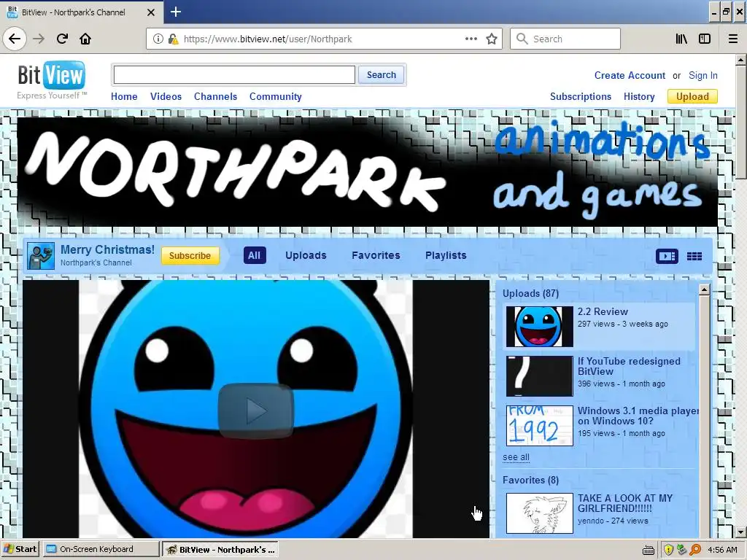Click the security shield tray icon
Image resolution: width=747 pixels, height=560 pixels.
pos(668,550)
